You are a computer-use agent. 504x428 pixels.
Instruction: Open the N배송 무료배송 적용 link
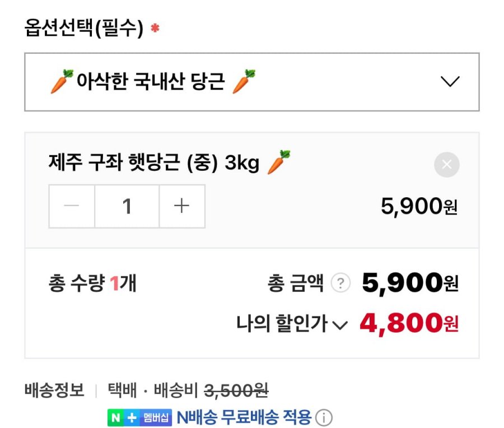[x=244, y=417]
